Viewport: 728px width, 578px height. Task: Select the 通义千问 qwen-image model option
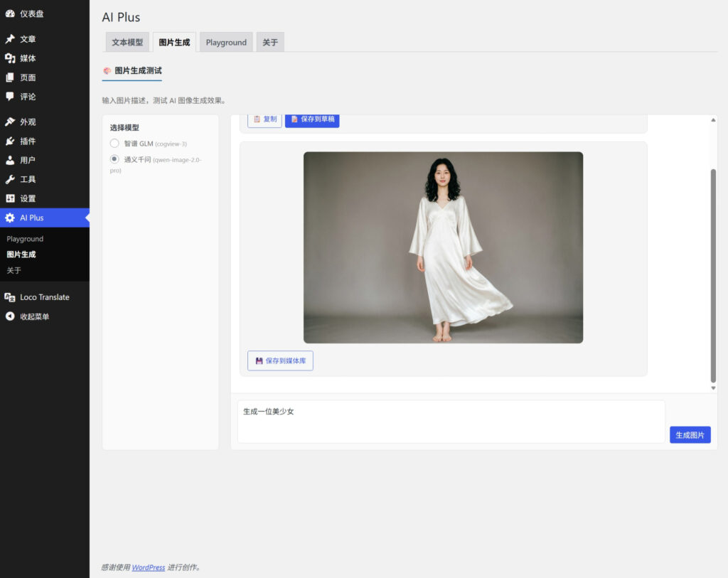pyautogui.click(x=114, y=159)
